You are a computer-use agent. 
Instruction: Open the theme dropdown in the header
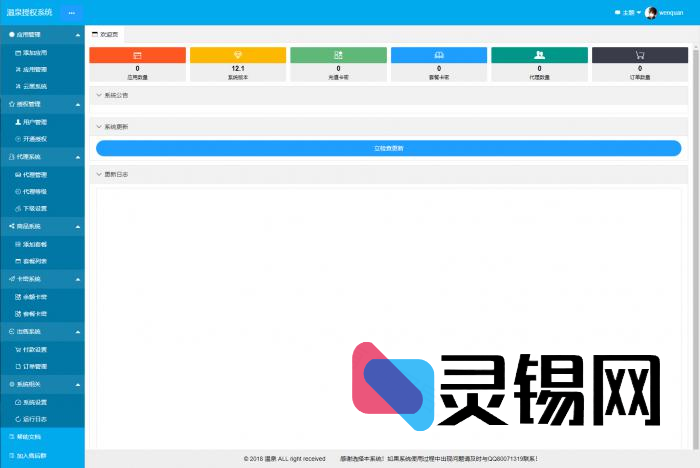pos(628,13)
